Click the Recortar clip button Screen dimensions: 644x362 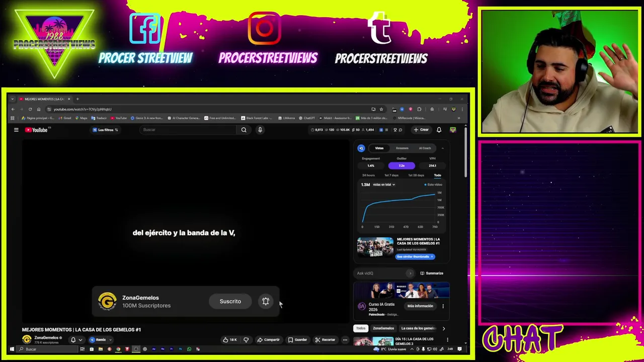point(325,340)
